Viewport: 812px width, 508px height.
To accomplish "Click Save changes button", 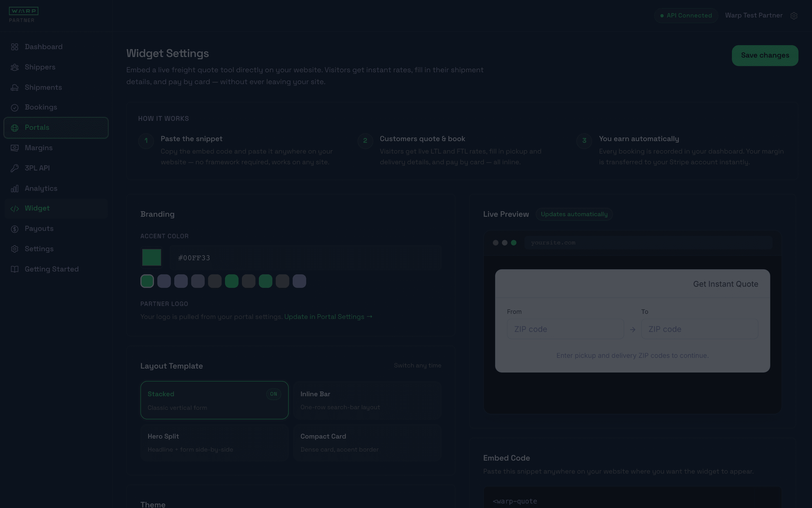I will [765, 55].
